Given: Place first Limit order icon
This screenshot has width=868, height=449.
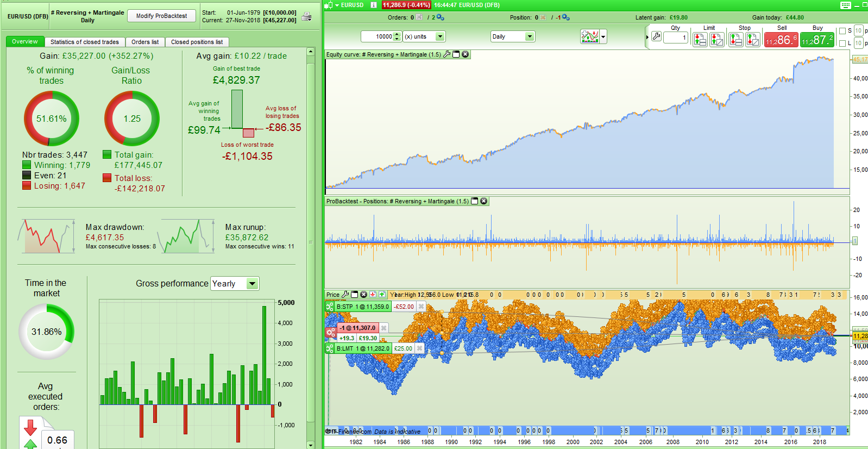Looking at the screenshot, I should (700, 39).
